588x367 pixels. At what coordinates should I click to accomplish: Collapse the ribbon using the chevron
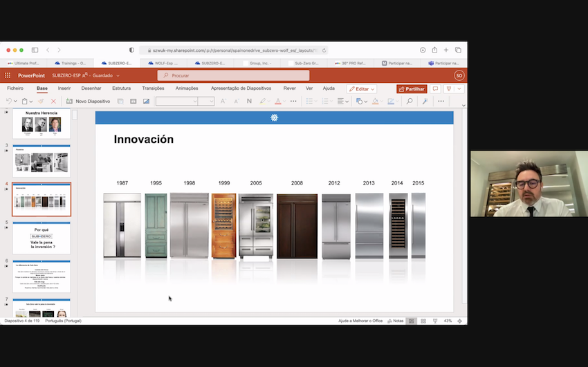click(463, 106)
